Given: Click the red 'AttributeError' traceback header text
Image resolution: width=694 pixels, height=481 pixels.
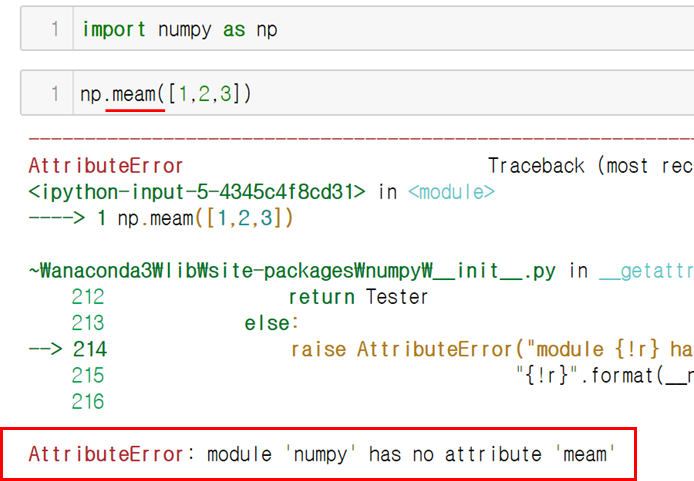Looking at the screenshot, I should [x=106, y=166].
